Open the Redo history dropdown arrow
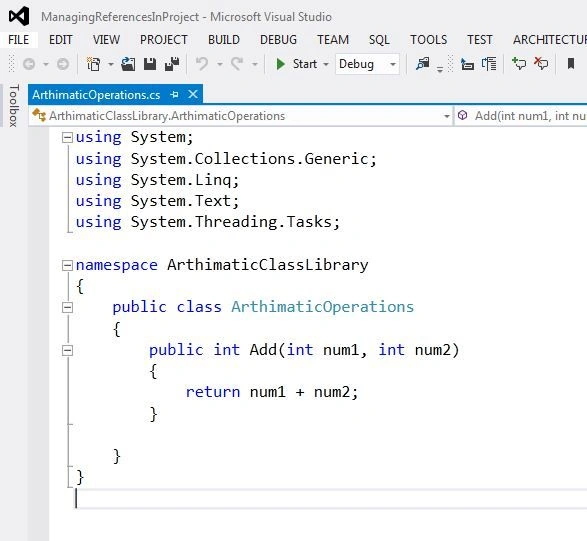Viewport: 587px width, 541px height. [x=255, y=64]
